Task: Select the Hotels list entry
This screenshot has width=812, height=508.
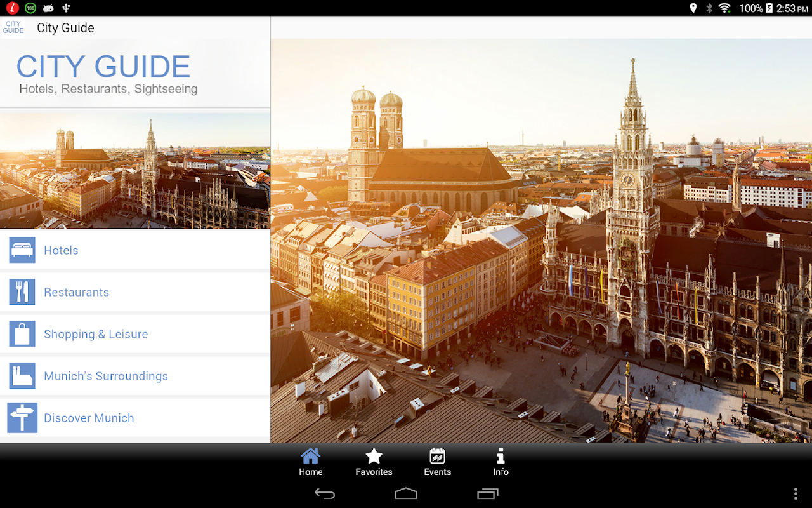Action: click(61, 250)
